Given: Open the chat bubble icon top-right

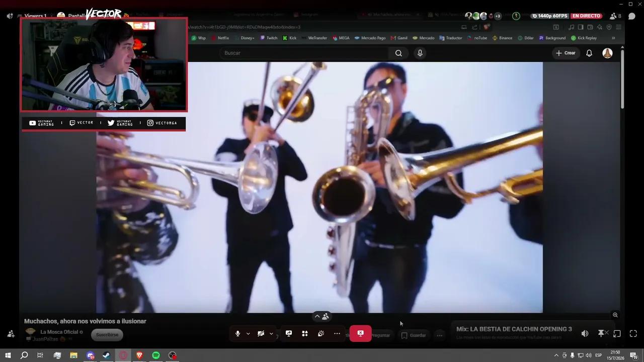Looking at the screenshot, I should pos(632,16).
